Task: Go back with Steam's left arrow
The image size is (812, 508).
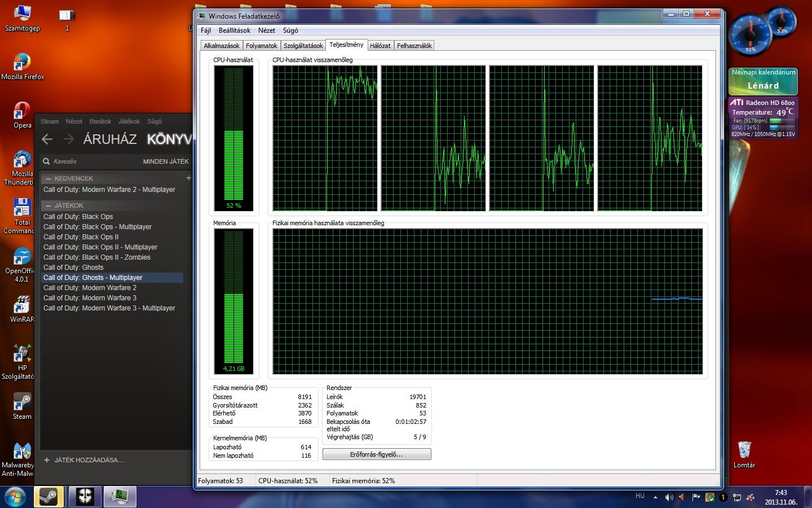Action: [47, 139]
